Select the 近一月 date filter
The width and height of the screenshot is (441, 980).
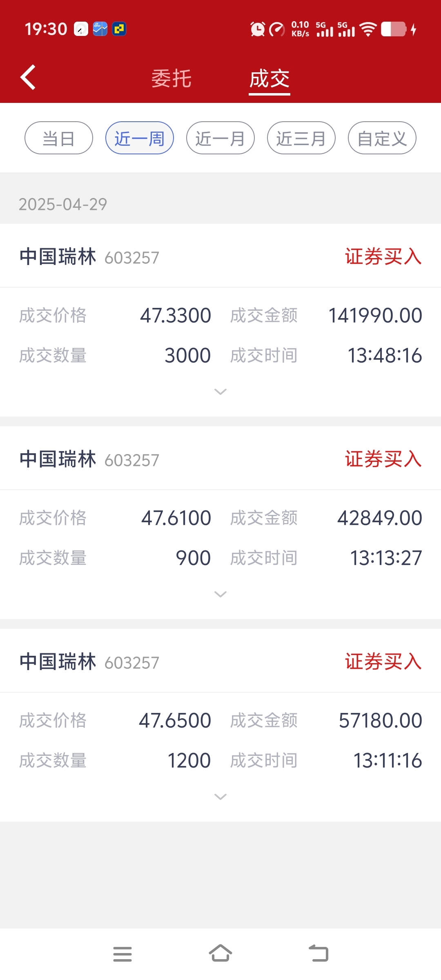point(220,138)
